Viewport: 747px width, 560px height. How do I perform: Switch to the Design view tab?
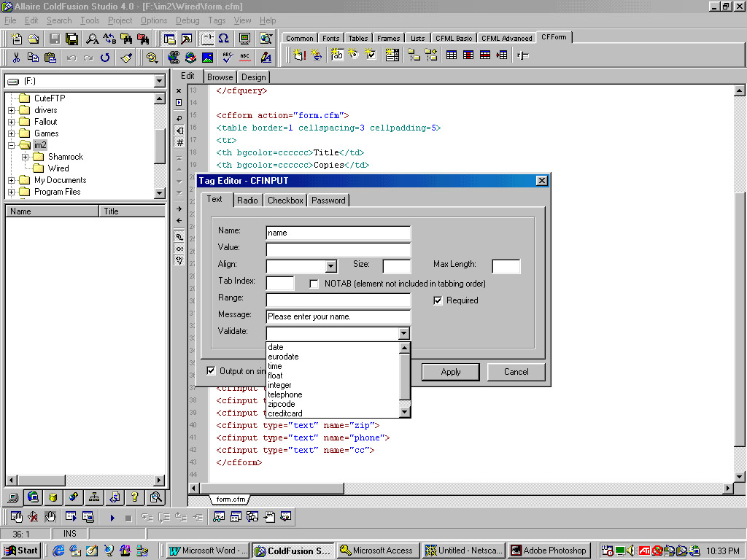click(253, 77)
